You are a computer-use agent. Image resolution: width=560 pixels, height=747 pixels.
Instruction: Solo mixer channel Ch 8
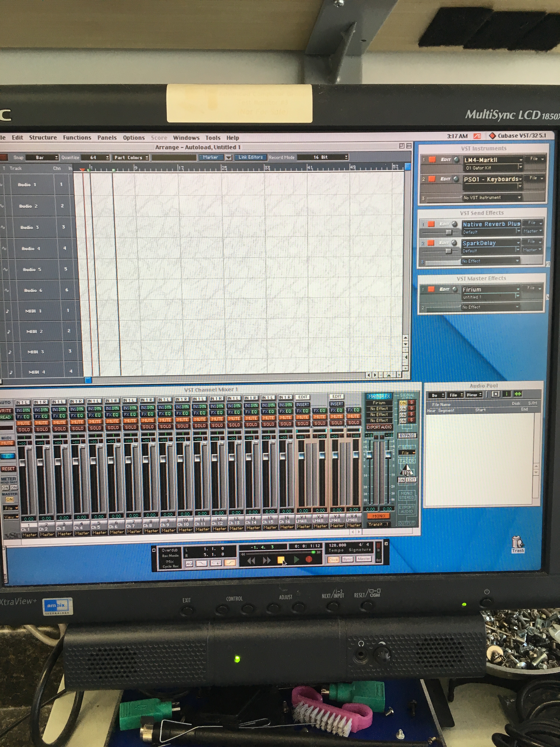pos(148,426)
